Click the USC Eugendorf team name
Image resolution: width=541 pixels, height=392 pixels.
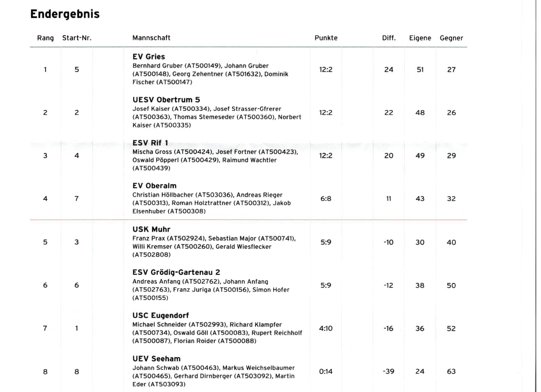[x=160, y=316]
